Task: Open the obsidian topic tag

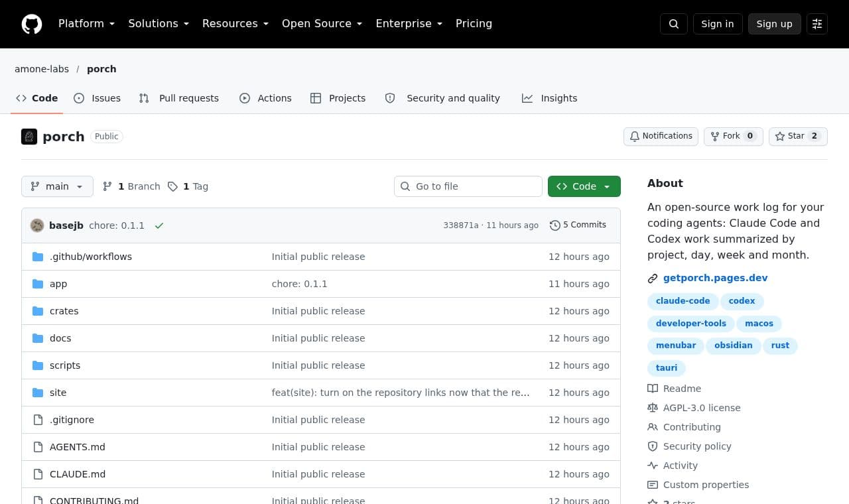Action: (734, 346)
